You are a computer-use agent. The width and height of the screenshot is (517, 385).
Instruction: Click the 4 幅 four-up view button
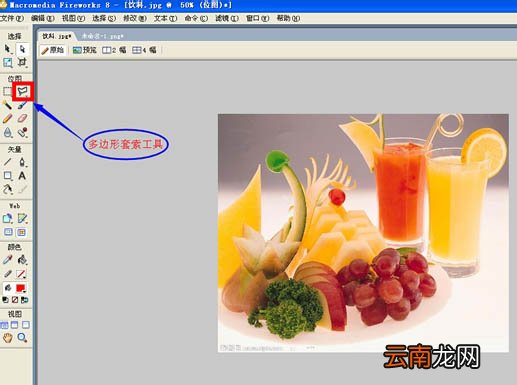[x=144, y=50]
